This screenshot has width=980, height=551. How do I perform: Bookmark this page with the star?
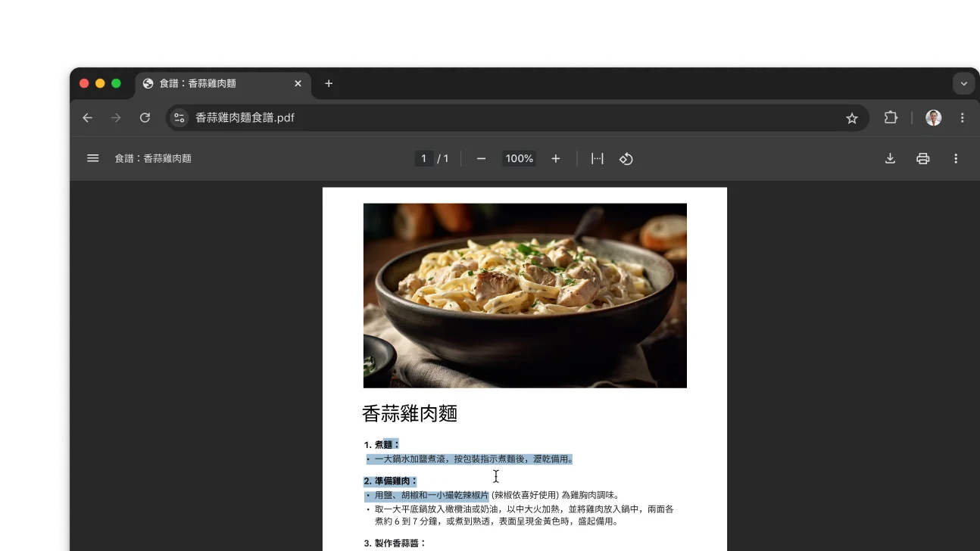pyautogui.click(x=852, y=117)
